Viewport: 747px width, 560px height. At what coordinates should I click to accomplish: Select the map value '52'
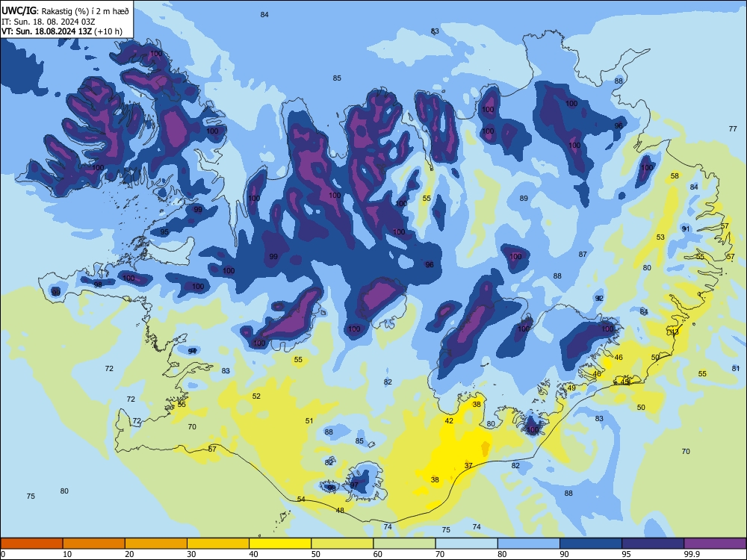(x=256, y=396)
